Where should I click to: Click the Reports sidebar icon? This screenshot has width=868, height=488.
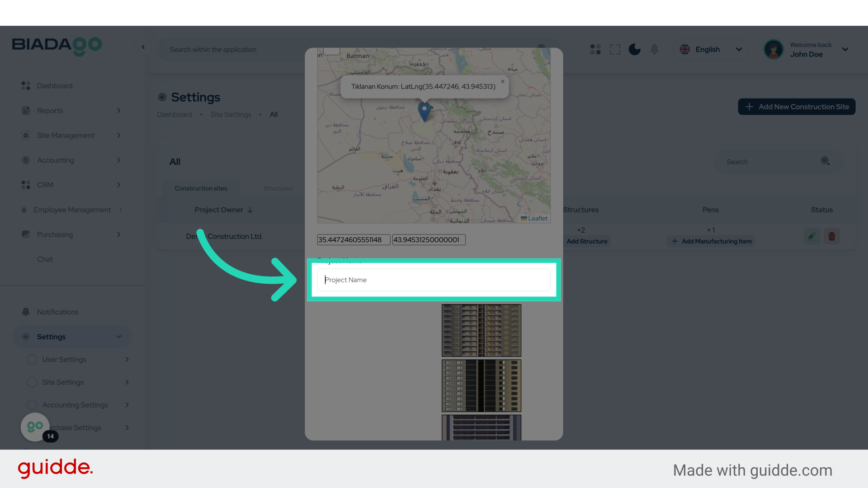click(25, 110)
